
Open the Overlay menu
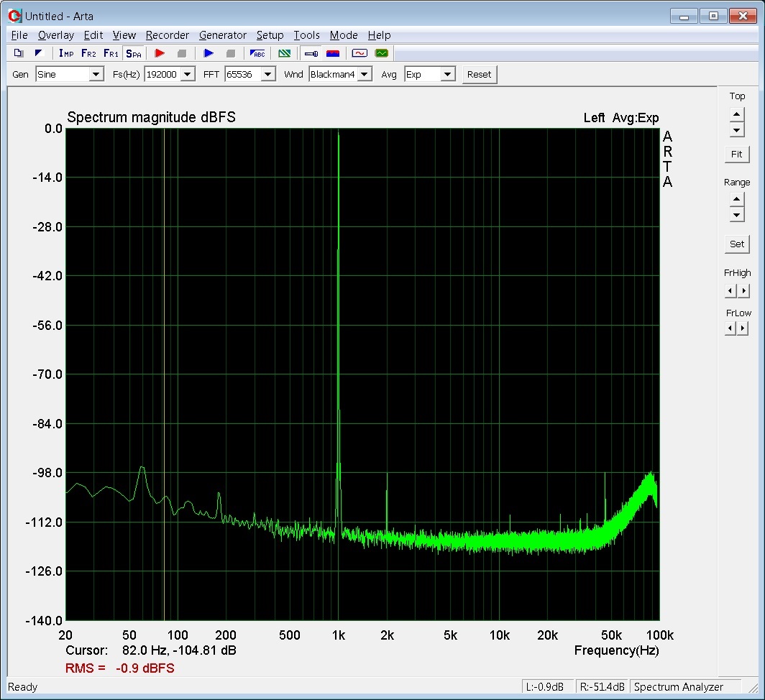click(56, 35)
